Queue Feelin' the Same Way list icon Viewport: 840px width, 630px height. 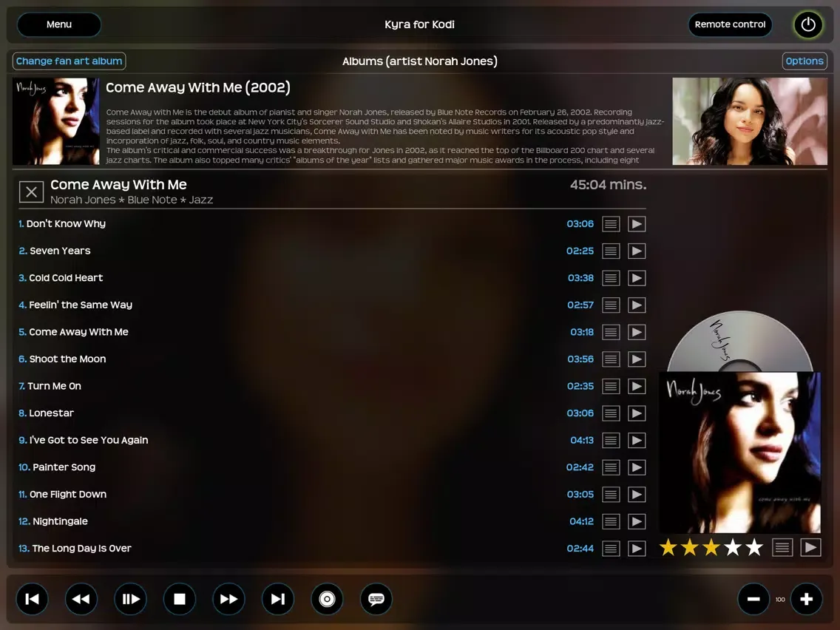611,305
